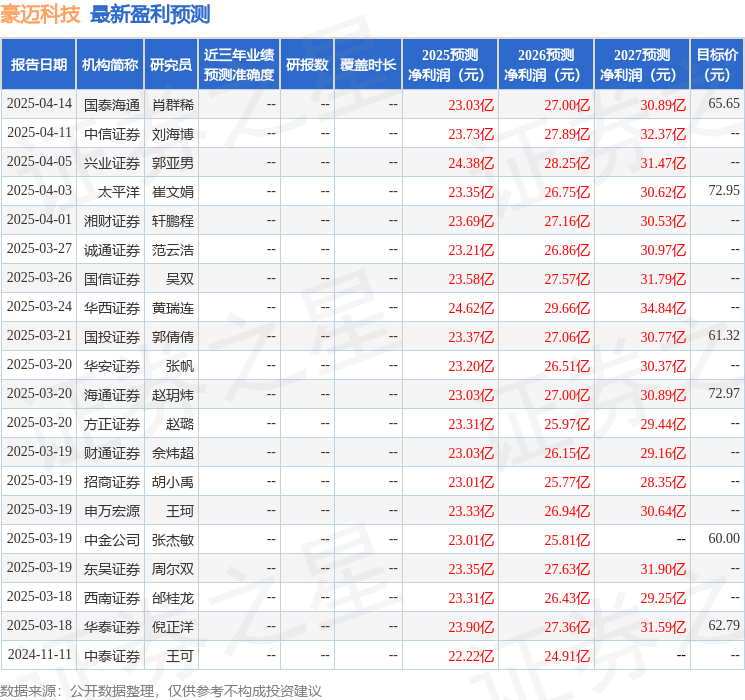Image resolution: width=745 pixels, height=700 pixels.
Task: Click the 机构简称 column header
Action: point(110,64)
